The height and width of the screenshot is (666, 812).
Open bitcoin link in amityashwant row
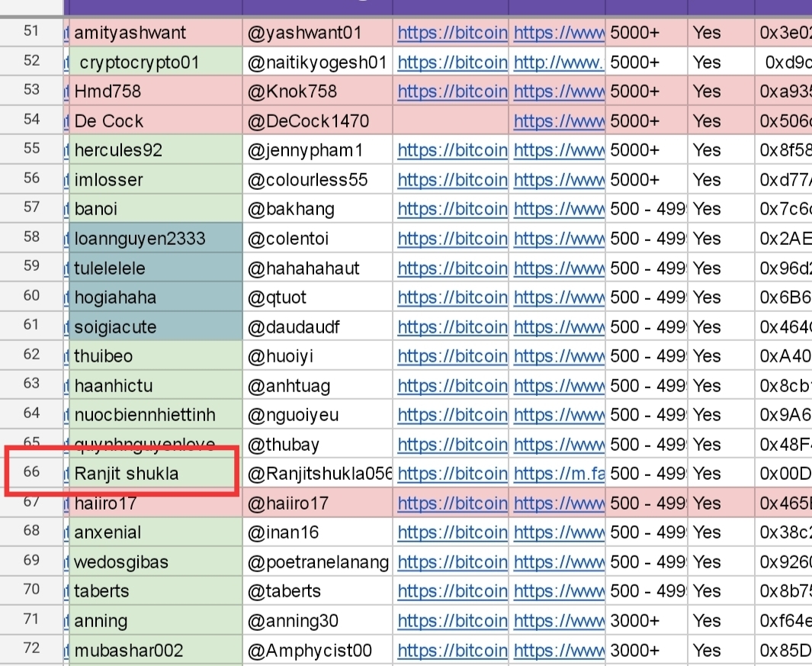[x=452, y=33]
